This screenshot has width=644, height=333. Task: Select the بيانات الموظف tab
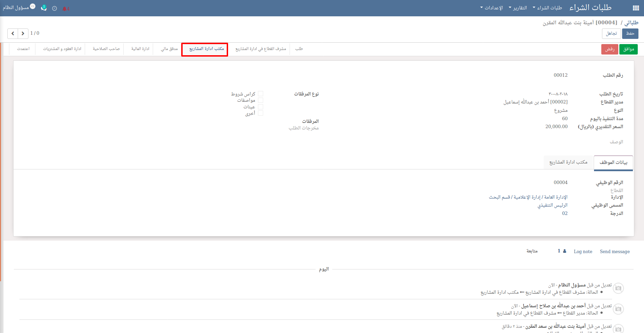[613, 163]
